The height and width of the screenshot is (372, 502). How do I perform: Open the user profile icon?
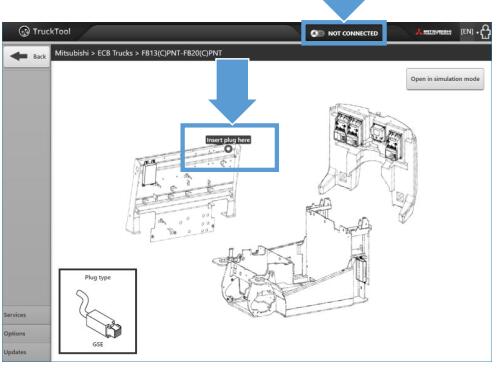point(485,32)
